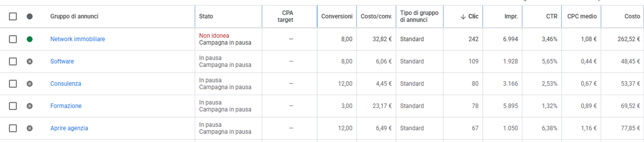Open the Network immobiliare ad group

(x=77, y=39)
